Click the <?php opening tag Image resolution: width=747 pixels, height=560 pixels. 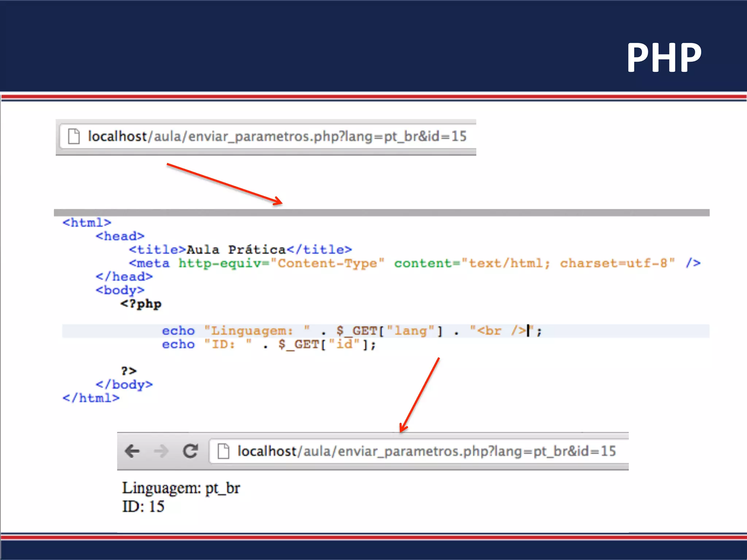[141, 304]
